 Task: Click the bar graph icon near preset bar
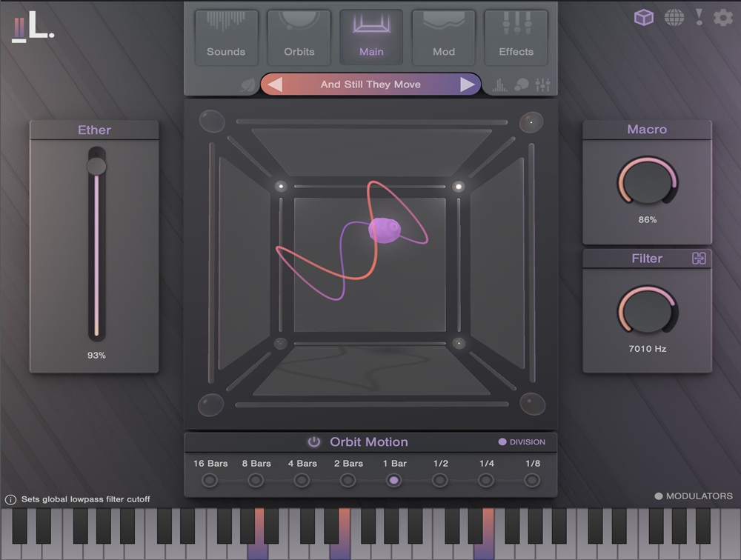(x=500, y=86)
